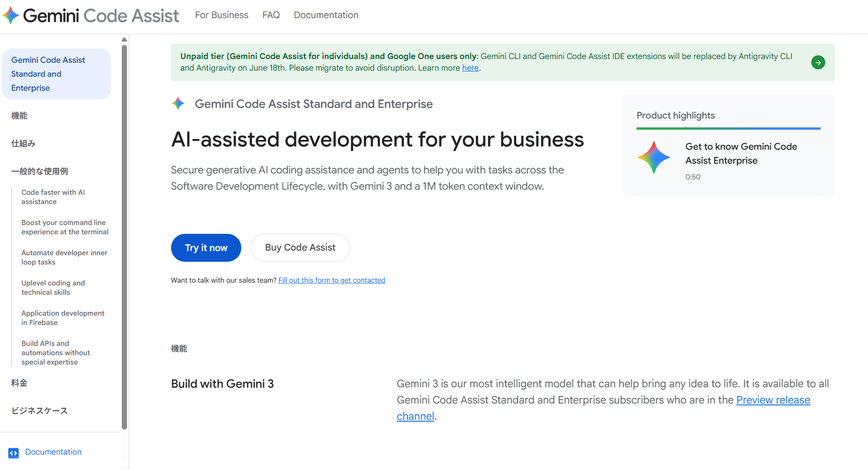Go to the 料金 sidebar section

(x=19, y=383)
